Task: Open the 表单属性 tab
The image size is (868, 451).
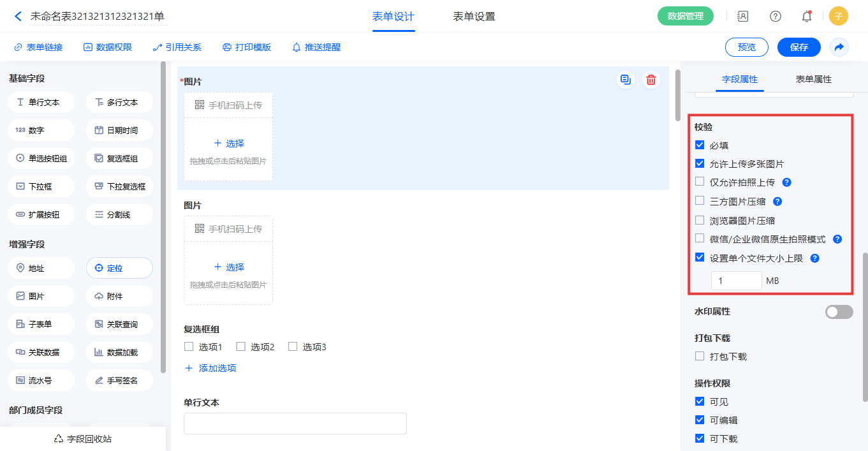Action: point(813,79)
